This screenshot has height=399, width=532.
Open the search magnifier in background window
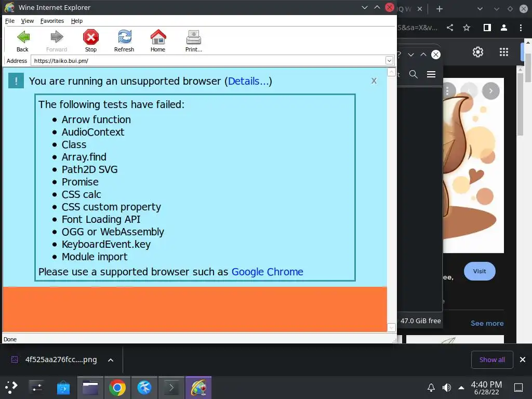[x=413, y=74]
